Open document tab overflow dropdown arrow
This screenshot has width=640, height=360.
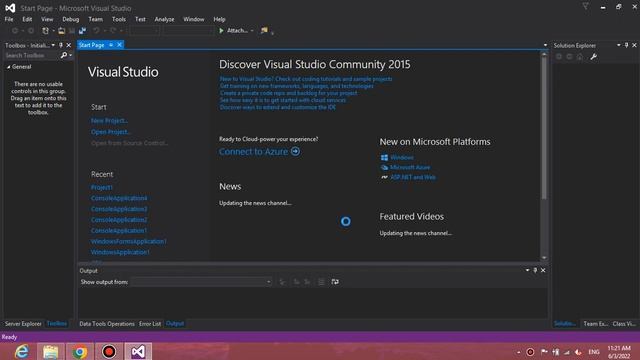pyautogui.click(x=545, y=45)
